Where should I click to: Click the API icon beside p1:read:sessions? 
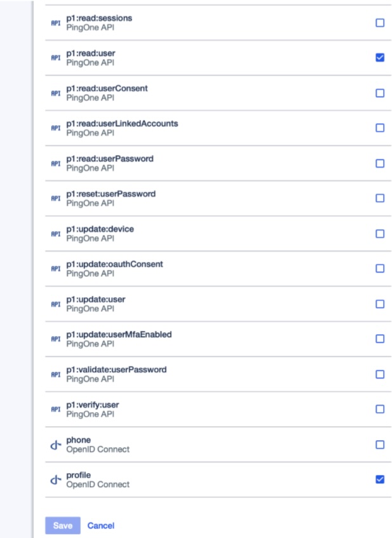55,23
